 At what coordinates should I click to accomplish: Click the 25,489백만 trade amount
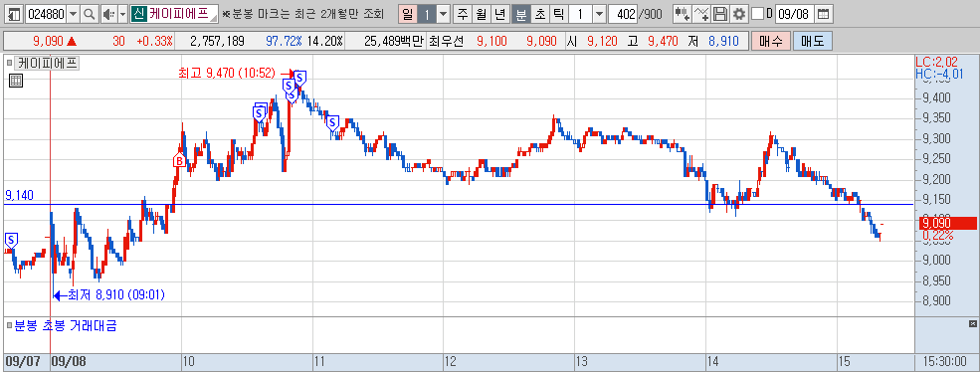(393, 41)
